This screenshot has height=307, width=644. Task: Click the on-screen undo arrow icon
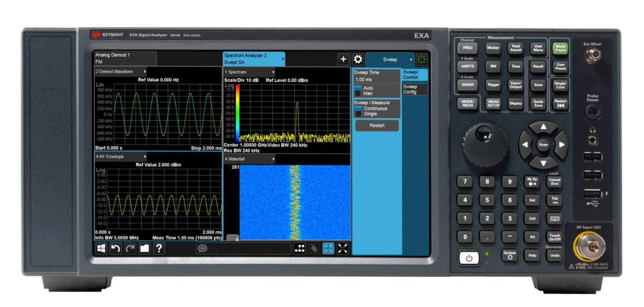click(116, 248)
